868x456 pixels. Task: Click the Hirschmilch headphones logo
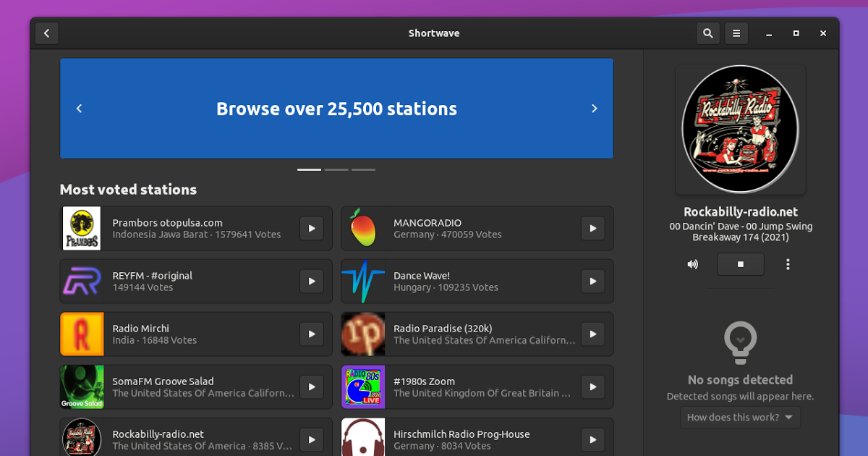362,438
